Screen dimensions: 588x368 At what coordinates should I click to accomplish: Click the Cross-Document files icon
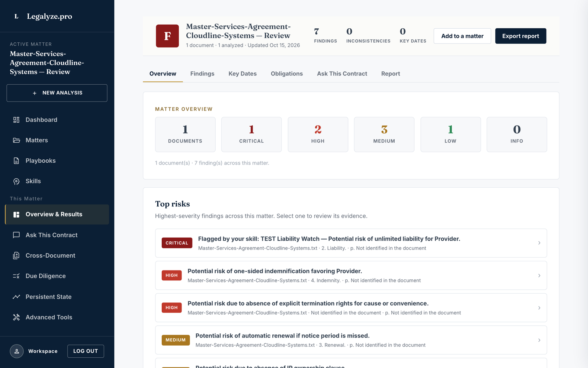16,255
